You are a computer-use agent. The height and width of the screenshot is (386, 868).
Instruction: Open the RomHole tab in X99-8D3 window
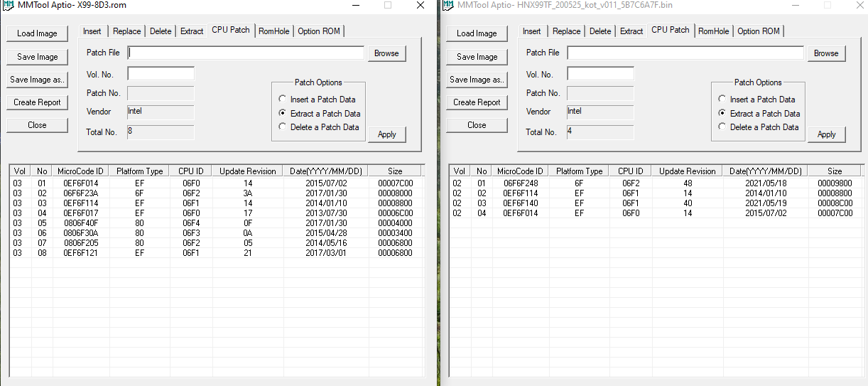(x=274, y=31)
